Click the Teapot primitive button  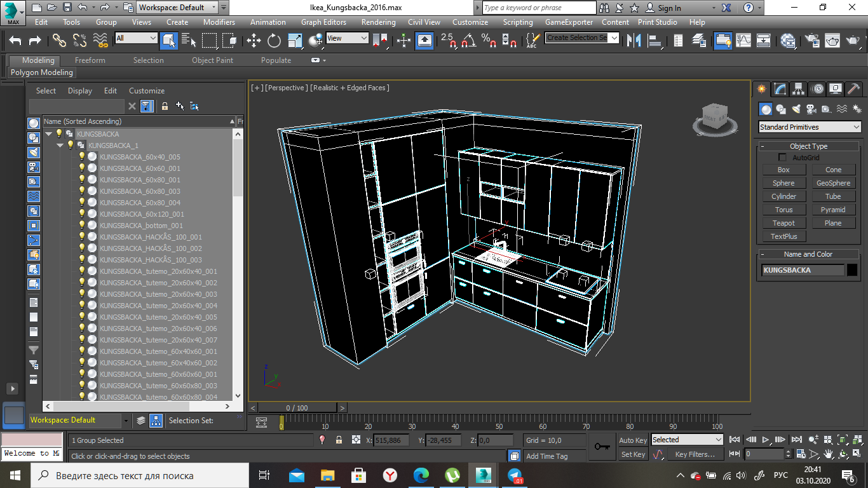783,223
